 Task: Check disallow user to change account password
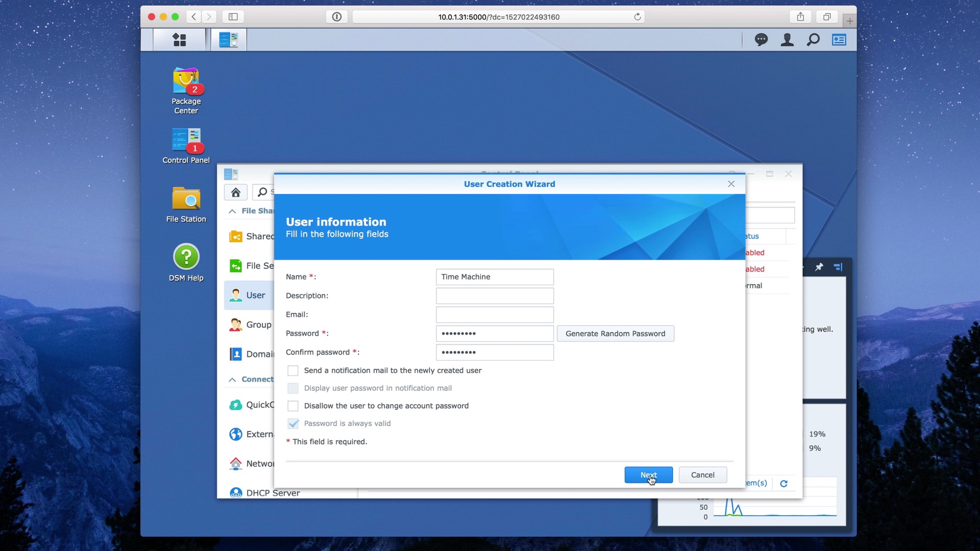(x=293, y=406)
